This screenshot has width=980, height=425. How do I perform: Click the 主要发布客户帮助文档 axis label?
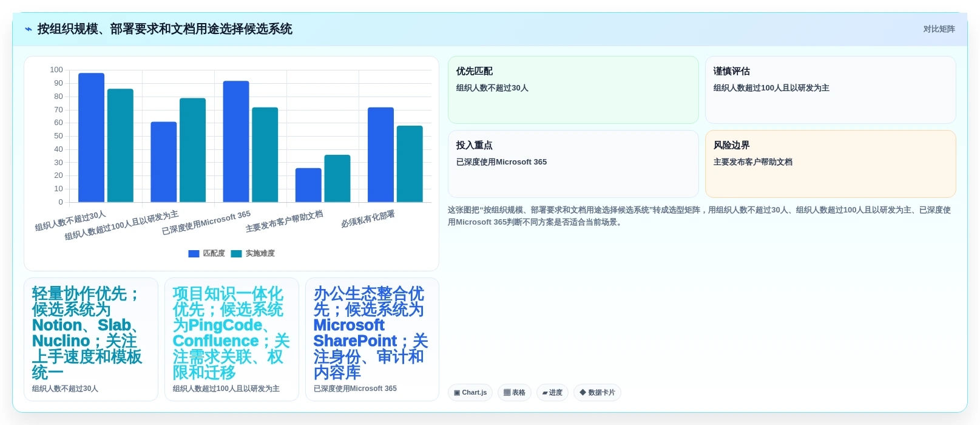pyautogui.click(x=284, y=222)
